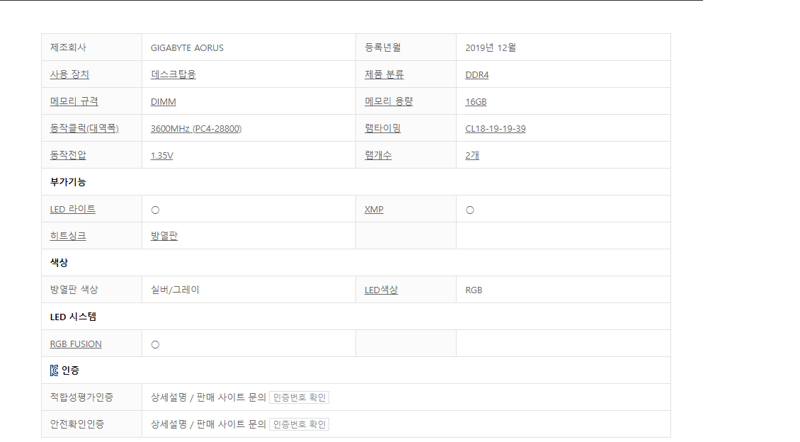Screen dimensions: 800x442
Task: Open the LED 라이트 term link
Action: [x=72, y=209]
